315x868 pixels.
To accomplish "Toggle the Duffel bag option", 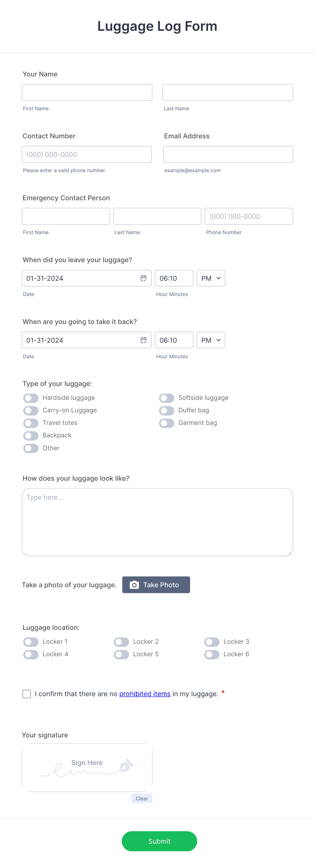I will coord(166,410).
